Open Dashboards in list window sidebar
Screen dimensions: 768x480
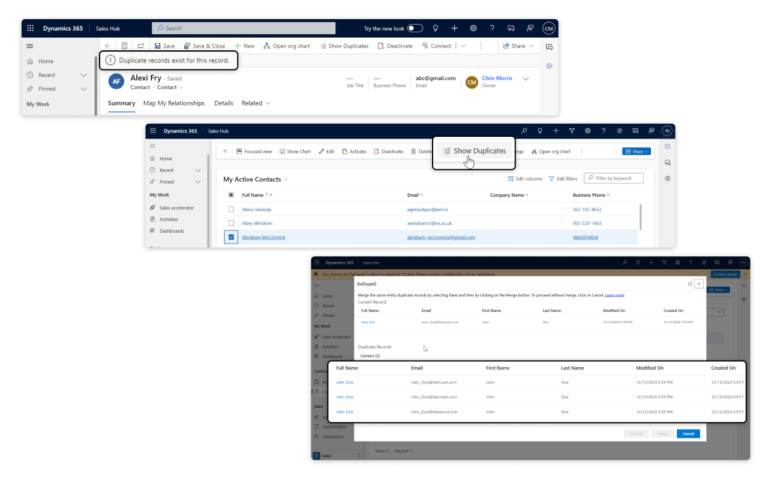coord(168,231)
